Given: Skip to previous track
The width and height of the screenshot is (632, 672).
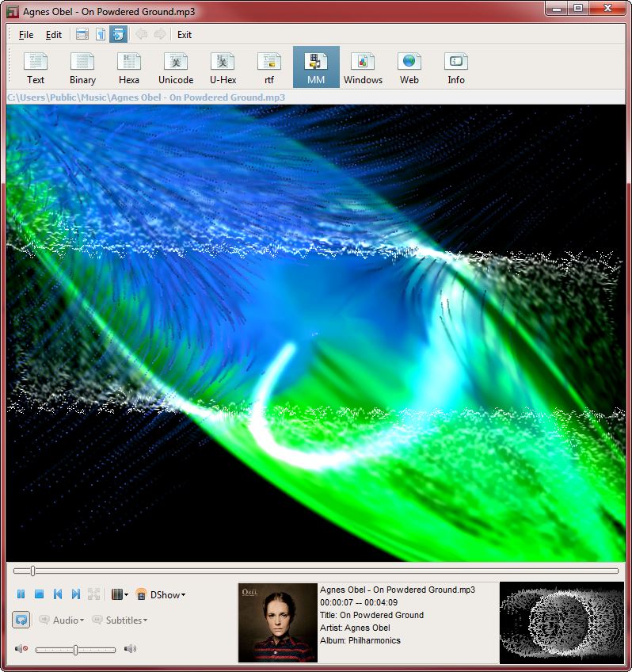Looking at the screenshot, I should point(58,594).
